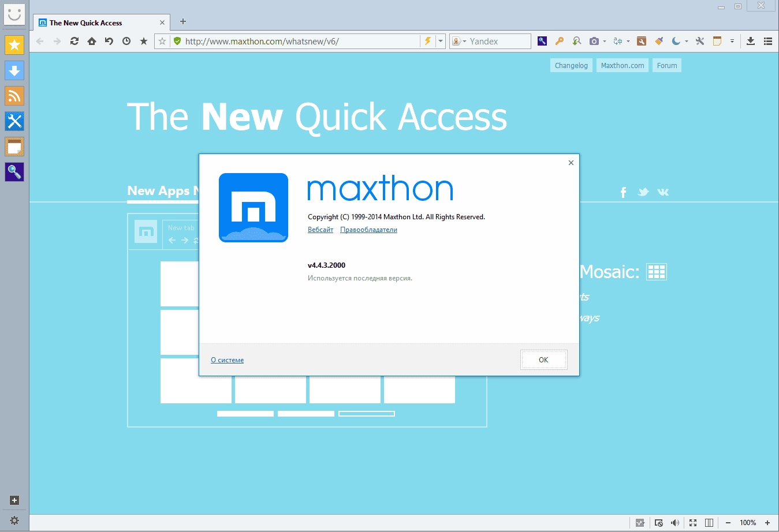Click the plus button at sidebar bottom
The height and width of the screenshot is (532, 779).
[x=14, y=500]
